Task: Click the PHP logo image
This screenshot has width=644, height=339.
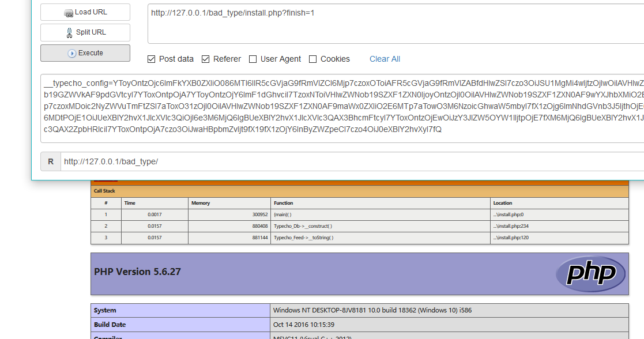Action: tap(590, 274)
